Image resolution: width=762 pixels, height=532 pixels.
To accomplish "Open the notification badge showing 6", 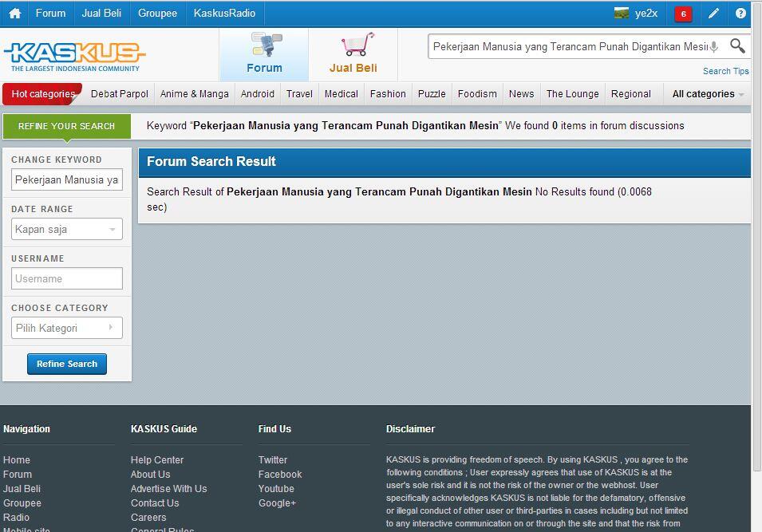I will click(683, 14).
